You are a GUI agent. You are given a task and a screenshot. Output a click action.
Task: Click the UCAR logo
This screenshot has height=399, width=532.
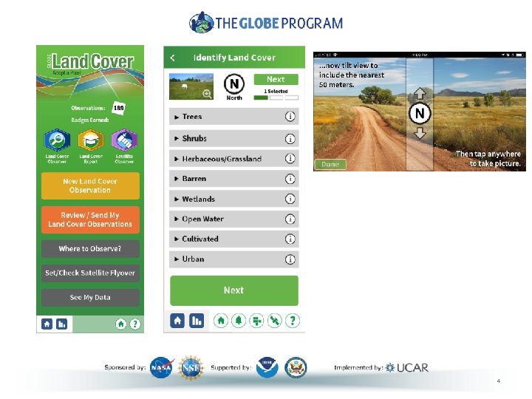coord(407,367)
